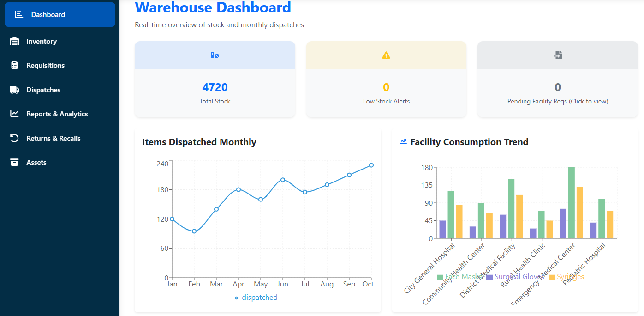
Task: Toggle Surgical Gloves legend entry
Action: click(515, 277)
